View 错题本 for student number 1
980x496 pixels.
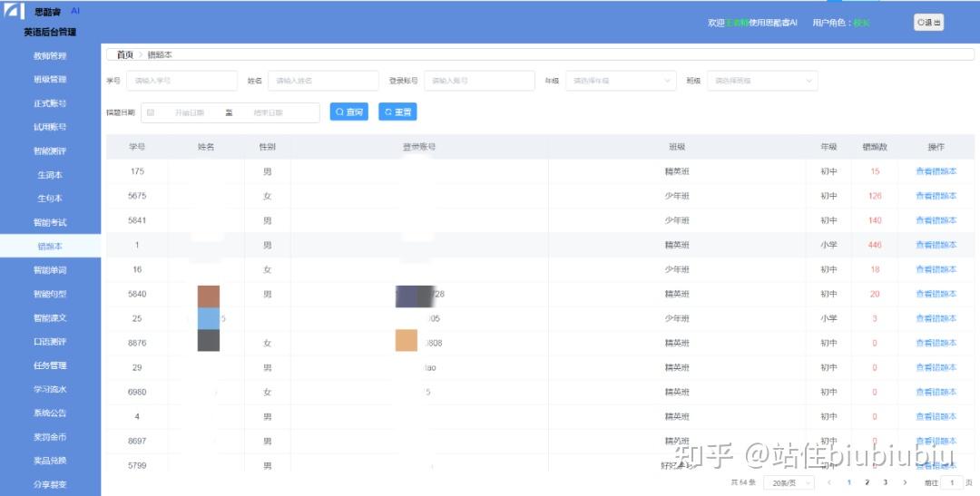pyautogui.click(x=936, y=245)
